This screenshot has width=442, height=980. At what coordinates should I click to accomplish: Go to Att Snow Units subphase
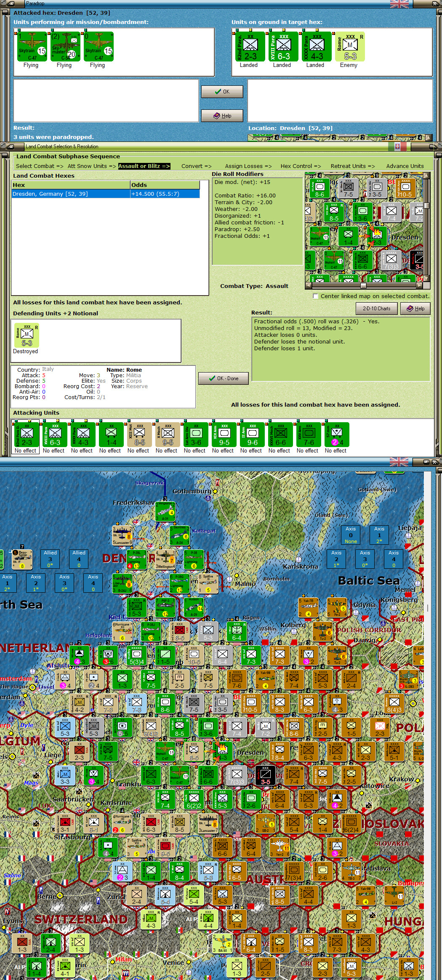tap(91, 166)
